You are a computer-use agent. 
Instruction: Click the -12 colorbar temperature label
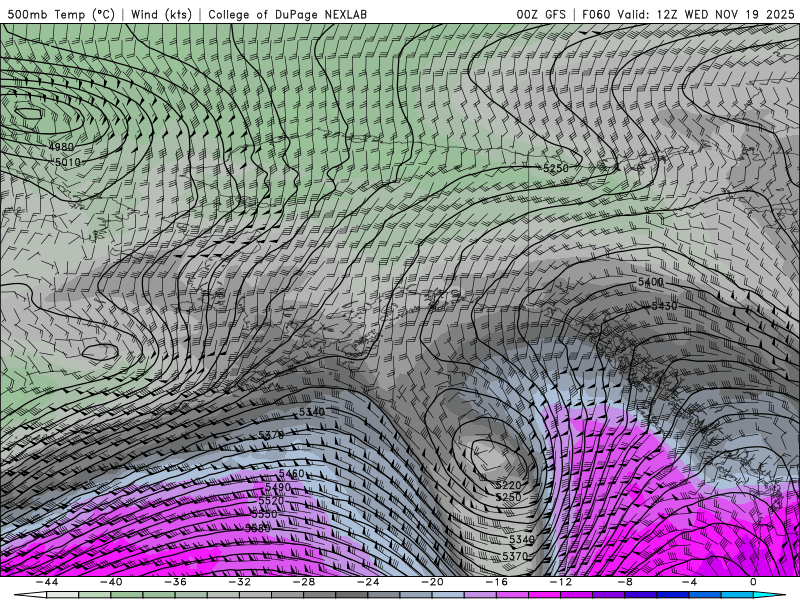(561, 582)
